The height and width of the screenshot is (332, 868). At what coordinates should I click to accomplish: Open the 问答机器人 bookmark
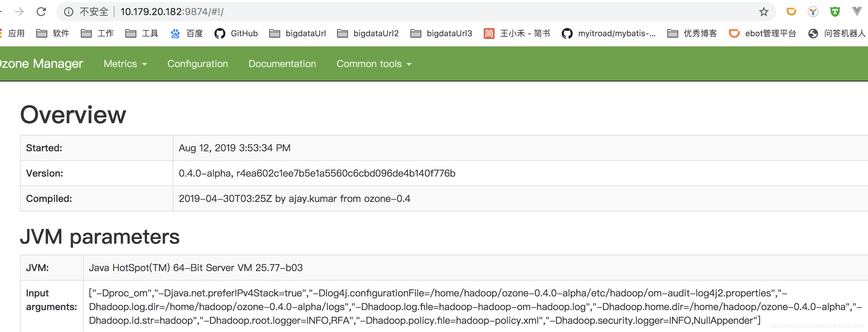[837, 33]
